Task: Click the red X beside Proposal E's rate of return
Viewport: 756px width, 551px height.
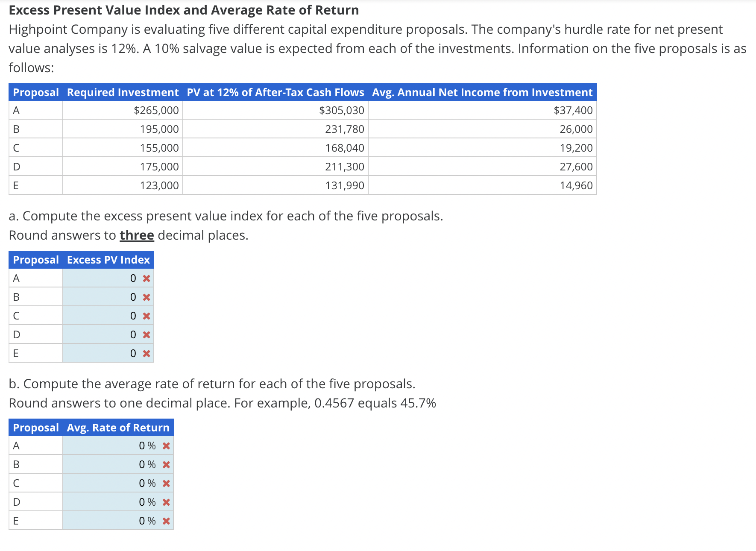Action: [x=166, y=521]
